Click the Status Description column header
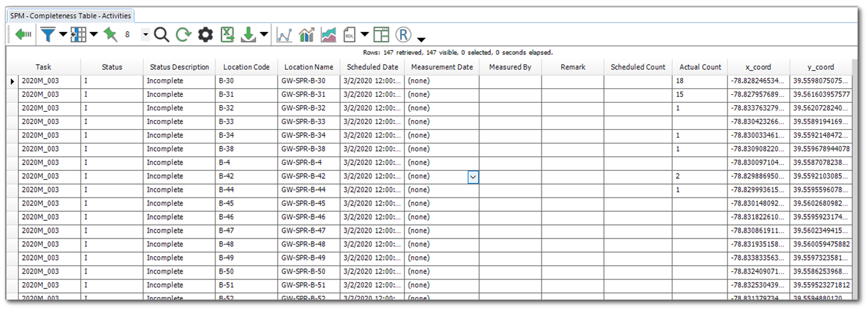Viewport: 868px width, 310px height. click(x=179, y=67)
